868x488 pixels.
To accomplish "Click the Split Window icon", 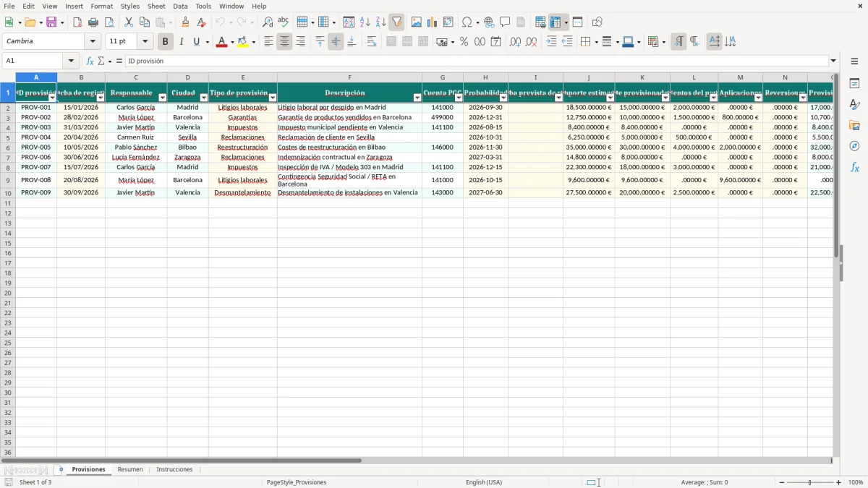I will 577,22.
